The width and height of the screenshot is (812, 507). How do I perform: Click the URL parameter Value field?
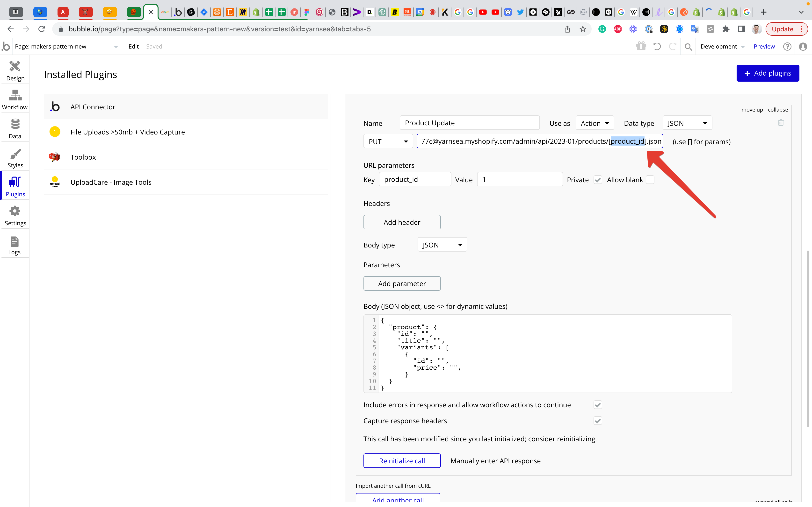(x=519, y=179)
